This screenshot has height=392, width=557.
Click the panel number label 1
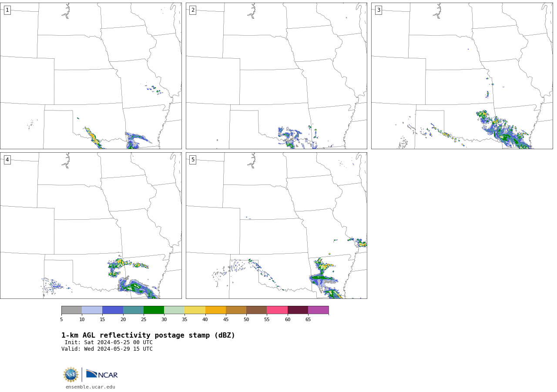[7, 10]
